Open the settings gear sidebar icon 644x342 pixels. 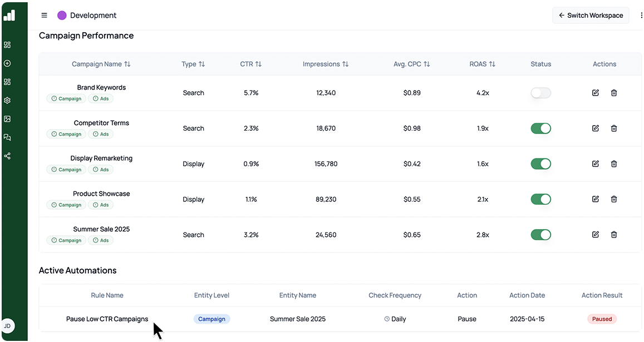coord(7,100)
